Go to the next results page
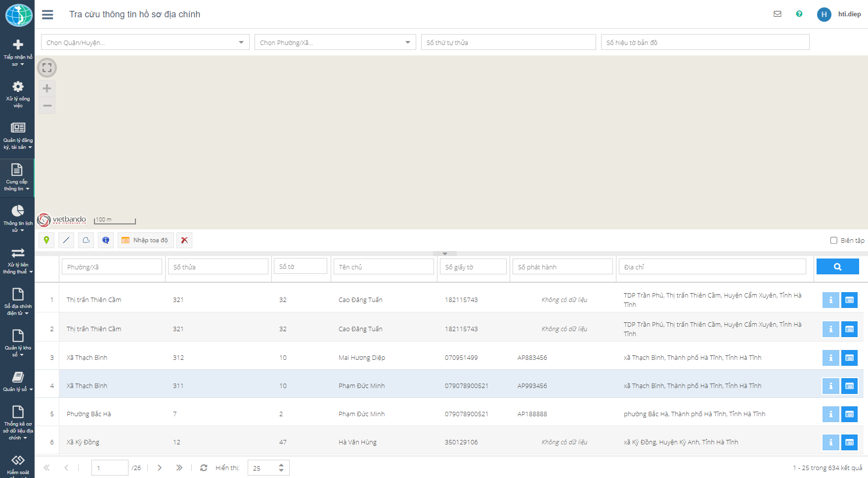The height and width of the screenshot is (478, 868). (159, 468)
